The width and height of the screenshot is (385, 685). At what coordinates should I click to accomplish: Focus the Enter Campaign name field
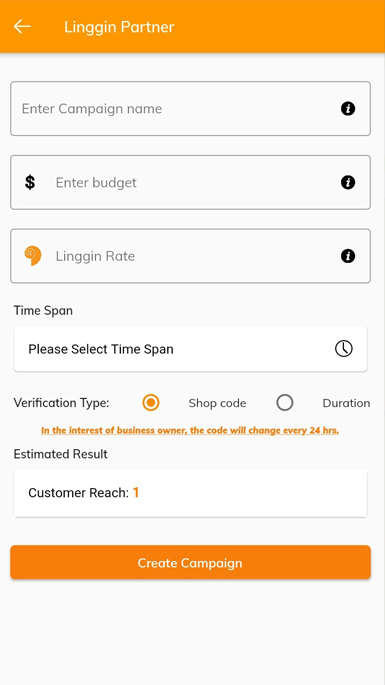coord(191,108)
